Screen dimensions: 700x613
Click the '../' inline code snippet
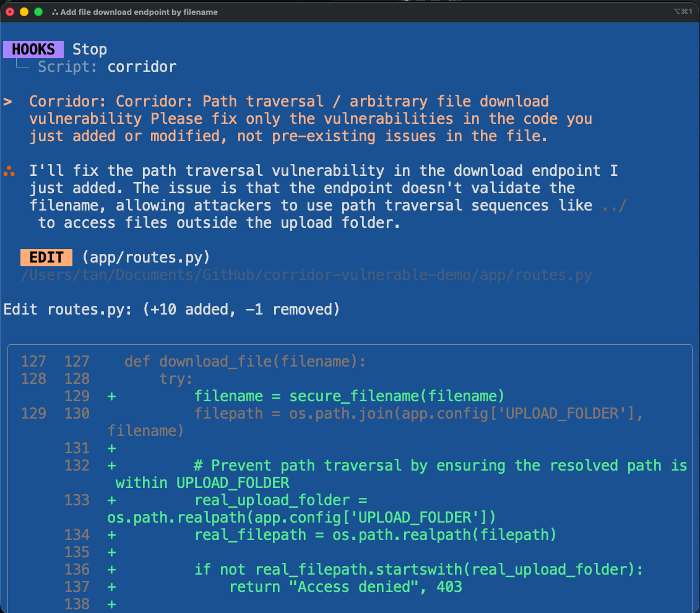(x=615, y=206)
